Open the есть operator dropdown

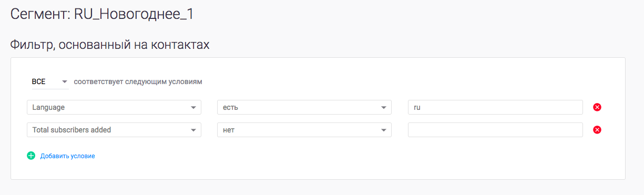pyautogui.click(x=304, y=107)
